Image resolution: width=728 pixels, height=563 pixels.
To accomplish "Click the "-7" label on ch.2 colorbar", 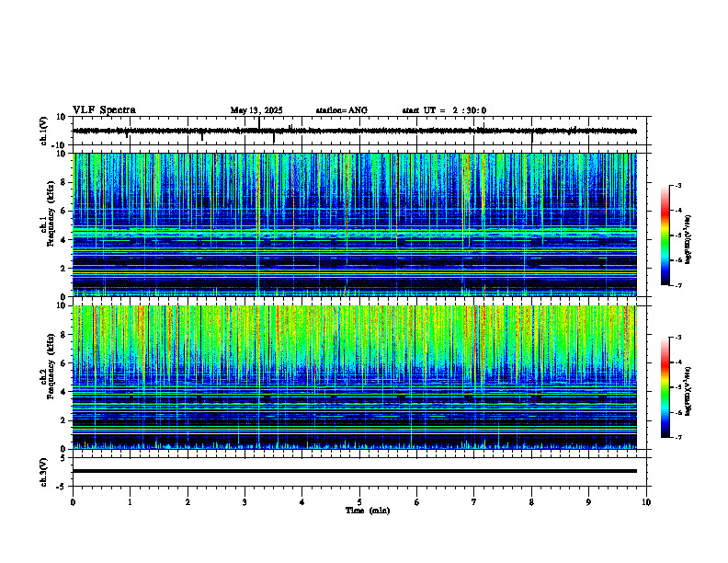I will (678, 438).
